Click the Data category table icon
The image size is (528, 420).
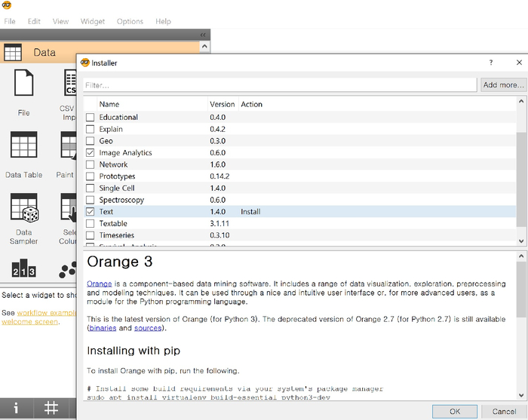coord(13,52)
